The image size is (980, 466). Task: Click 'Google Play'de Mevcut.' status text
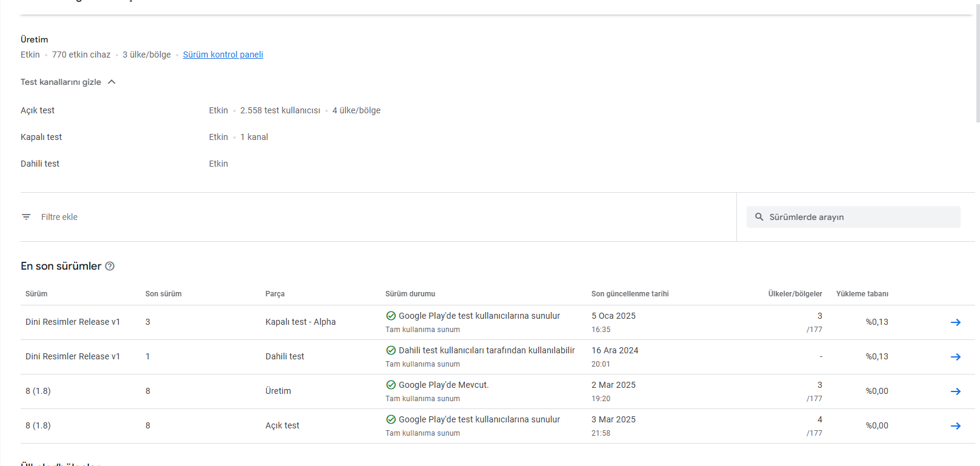[x=444, y=385]
